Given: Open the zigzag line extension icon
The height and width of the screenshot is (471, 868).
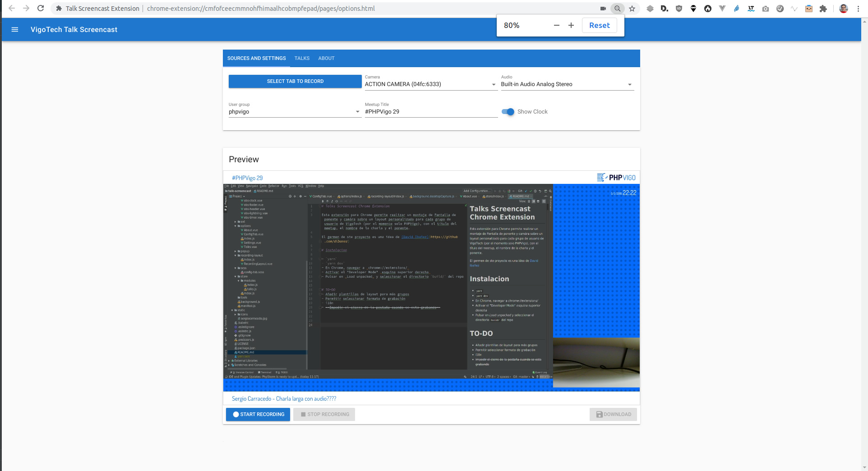Looking at the screenshot, I should 794,9.
